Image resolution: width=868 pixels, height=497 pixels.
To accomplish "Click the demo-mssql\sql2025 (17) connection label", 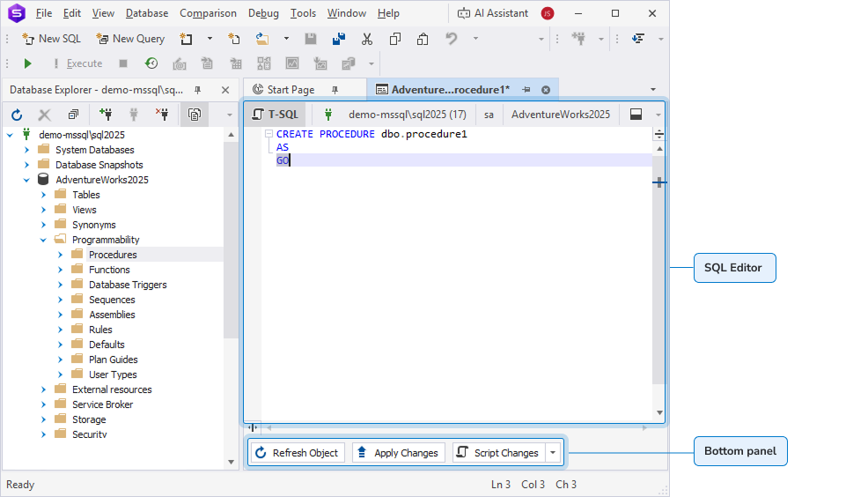I will pos(408,115).
